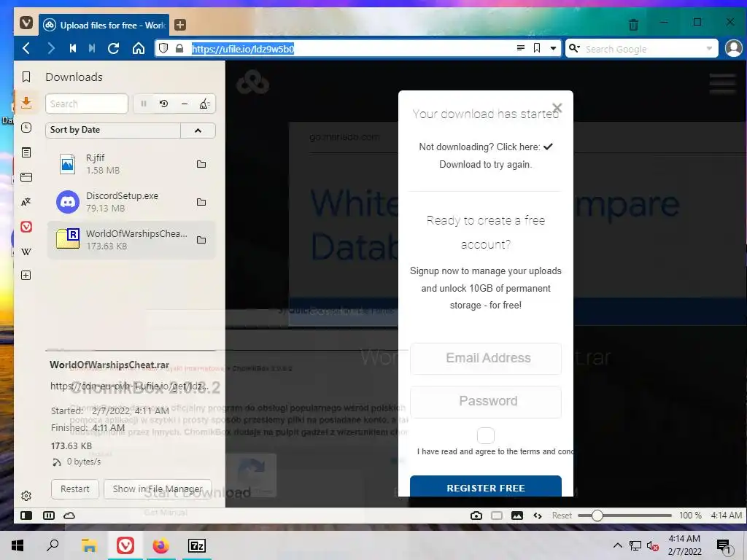This screenshot has height=560, width=747.
Task: Open the ufile.io hamburger menu
Action: click(x=723, y=83)
